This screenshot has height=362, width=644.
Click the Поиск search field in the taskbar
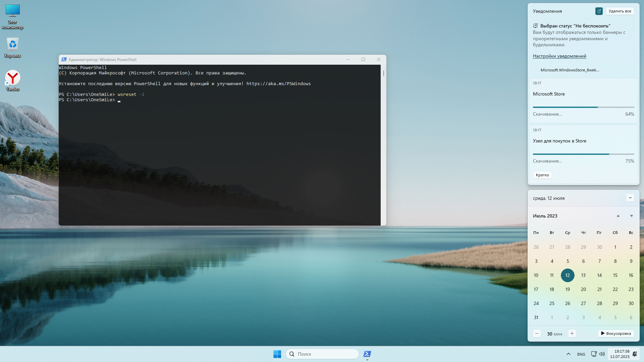pyautogui.click(x=322, y=354)
